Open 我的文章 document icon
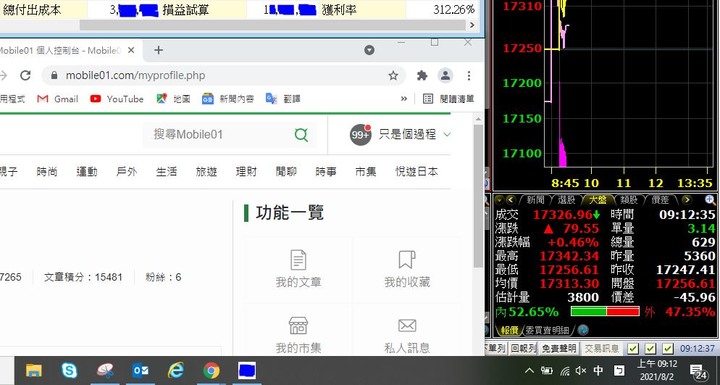 (298, 260)
